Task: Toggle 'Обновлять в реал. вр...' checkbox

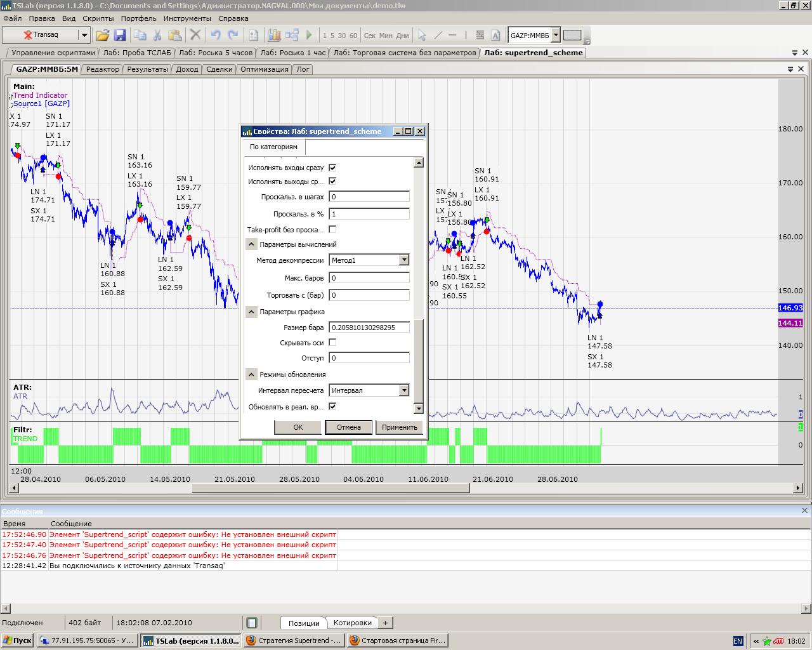Action: (x=332, y=406)
